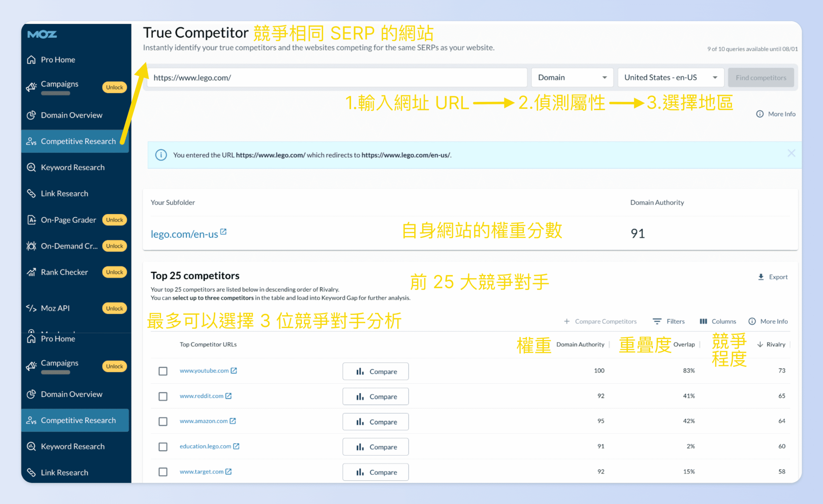This screenshot has width=823, height=504.
Task: Open On-Page Grader tool
Action: [68, 220]
